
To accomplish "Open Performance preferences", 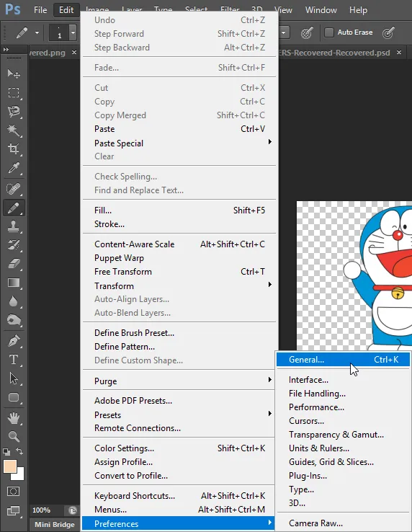I will [343, 407].
